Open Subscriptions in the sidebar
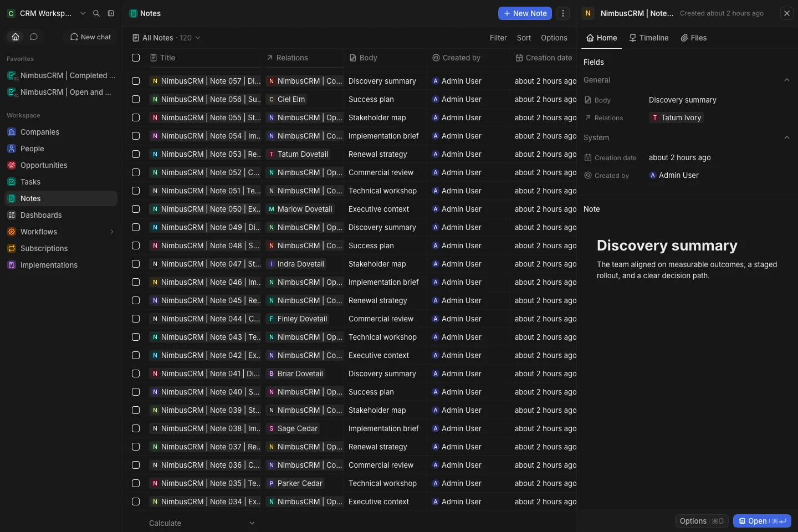Viewport: 798px width, 532px height. click(x=61, y=248)
